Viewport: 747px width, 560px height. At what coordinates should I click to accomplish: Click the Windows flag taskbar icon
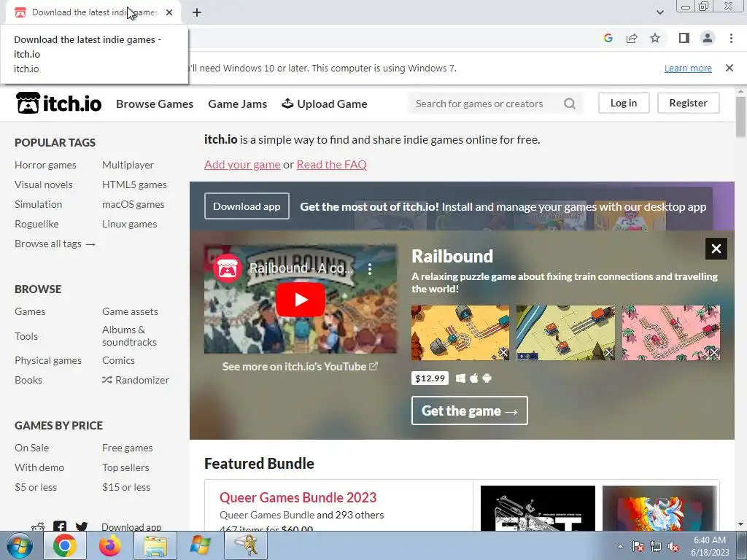200,545
